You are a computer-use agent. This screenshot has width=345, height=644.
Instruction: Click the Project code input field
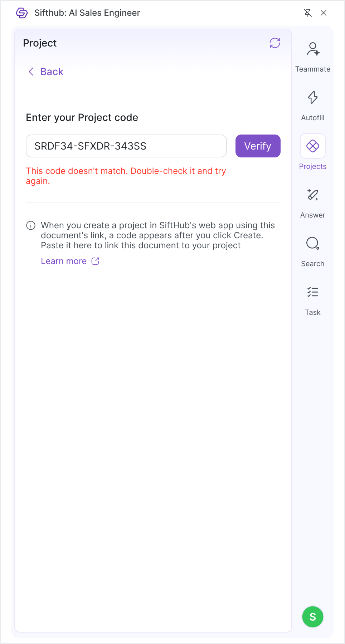point(126,146)
